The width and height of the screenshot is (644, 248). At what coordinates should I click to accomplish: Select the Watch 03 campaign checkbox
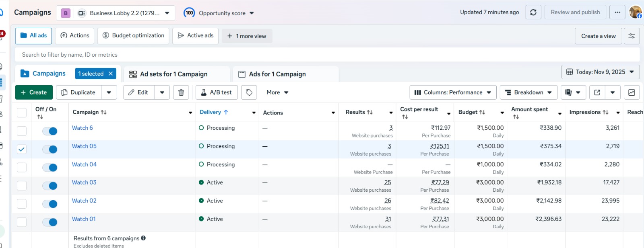coord(22,186)
